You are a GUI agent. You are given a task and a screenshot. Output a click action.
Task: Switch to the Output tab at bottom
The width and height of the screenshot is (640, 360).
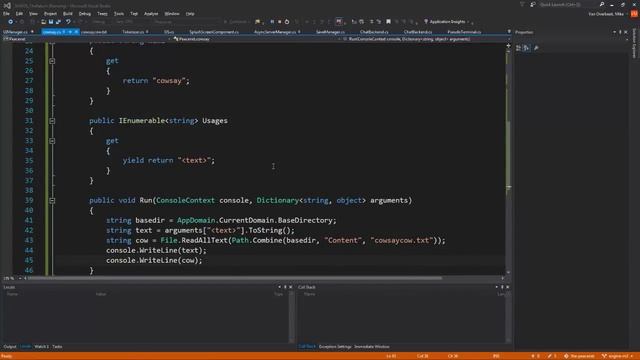coord(10,347)
